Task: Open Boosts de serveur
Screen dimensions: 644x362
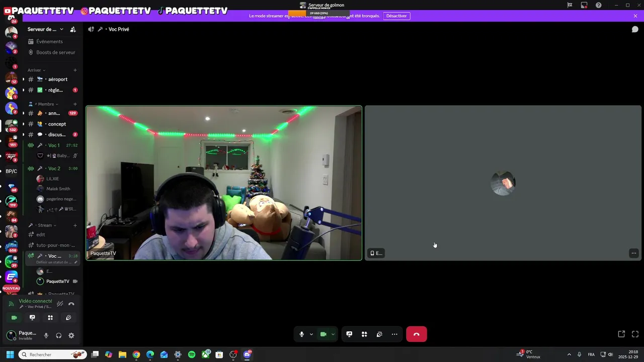Action: (x=52, y=52)
